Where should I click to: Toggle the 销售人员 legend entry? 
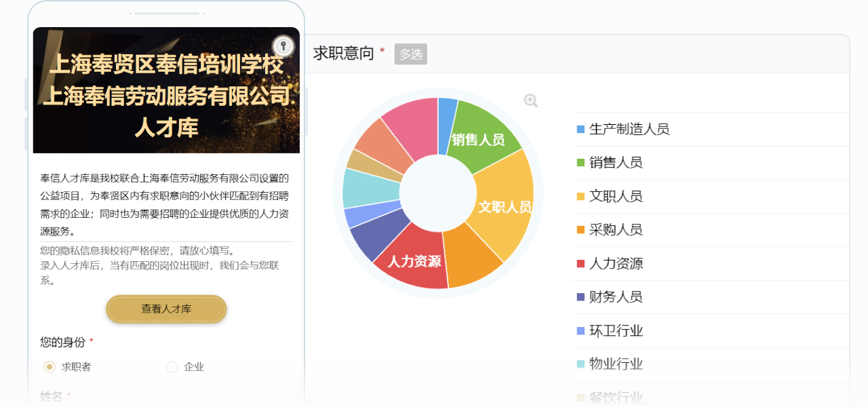pos(615,163)
